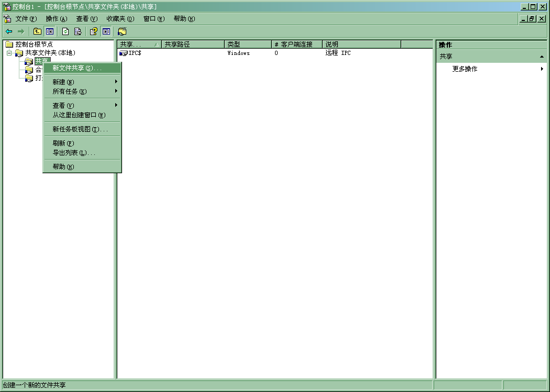Open the 查看(V) menu in menu bar
The width and height of the screenshot is (550, 392).
click(86, 18)
